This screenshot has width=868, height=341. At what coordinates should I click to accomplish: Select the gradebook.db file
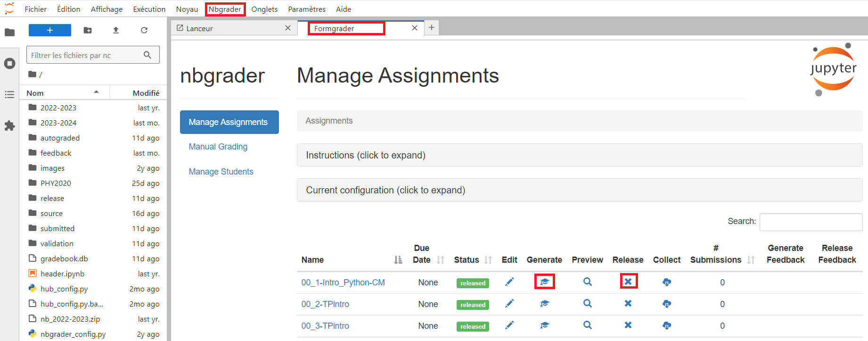click(93, 258)
